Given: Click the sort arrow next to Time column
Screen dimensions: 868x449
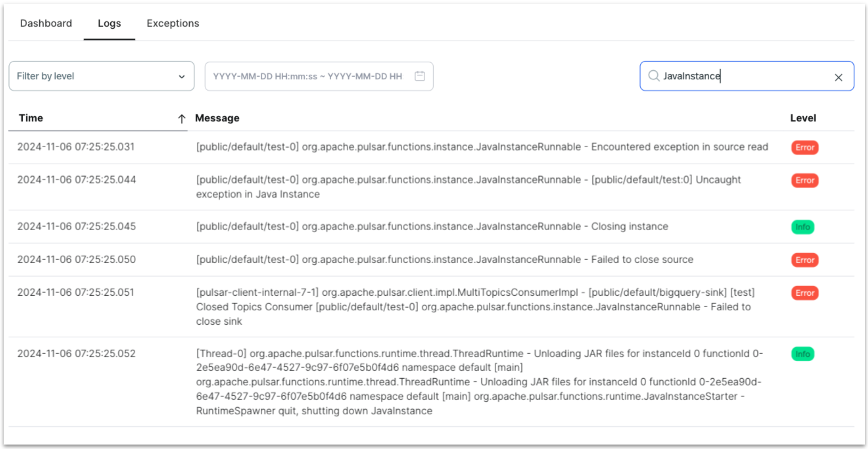Looking at the screenshot, I should point(181,118).
